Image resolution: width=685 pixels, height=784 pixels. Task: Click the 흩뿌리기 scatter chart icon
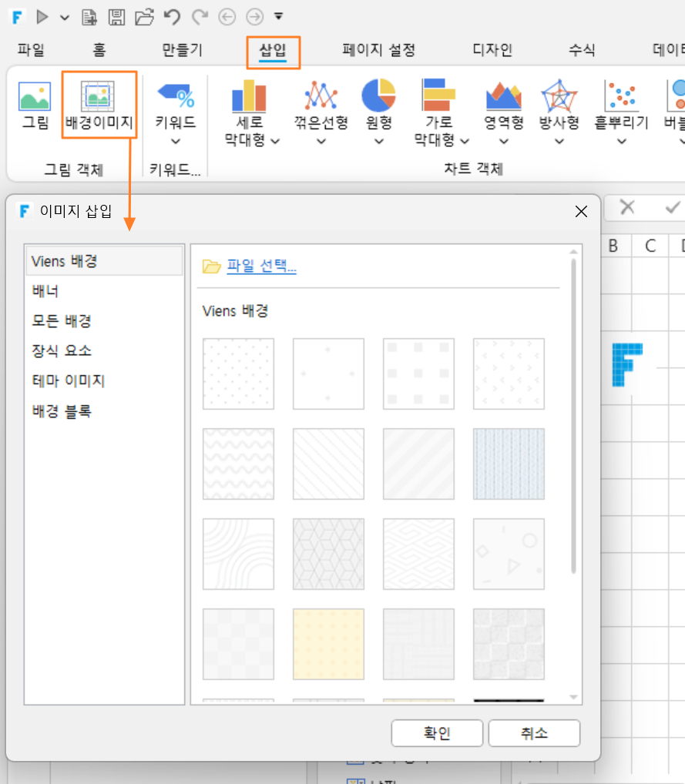pos(622,95)
